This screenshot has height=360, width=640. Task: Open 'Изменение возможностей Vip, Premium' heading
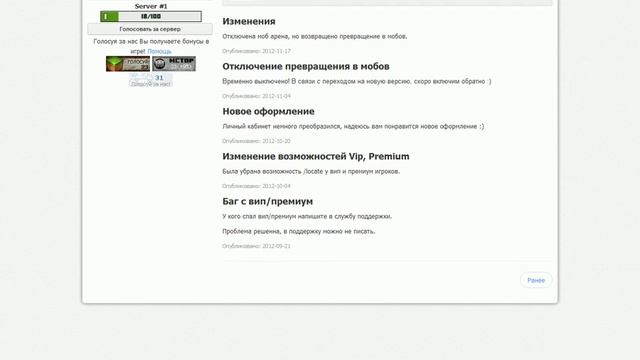(316, 156)
